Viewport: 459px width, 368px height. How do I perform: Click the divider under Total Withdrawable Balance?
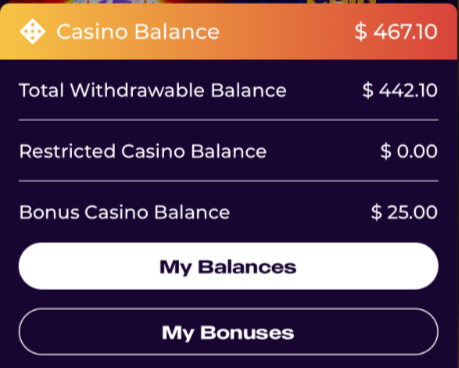point(229,120)
